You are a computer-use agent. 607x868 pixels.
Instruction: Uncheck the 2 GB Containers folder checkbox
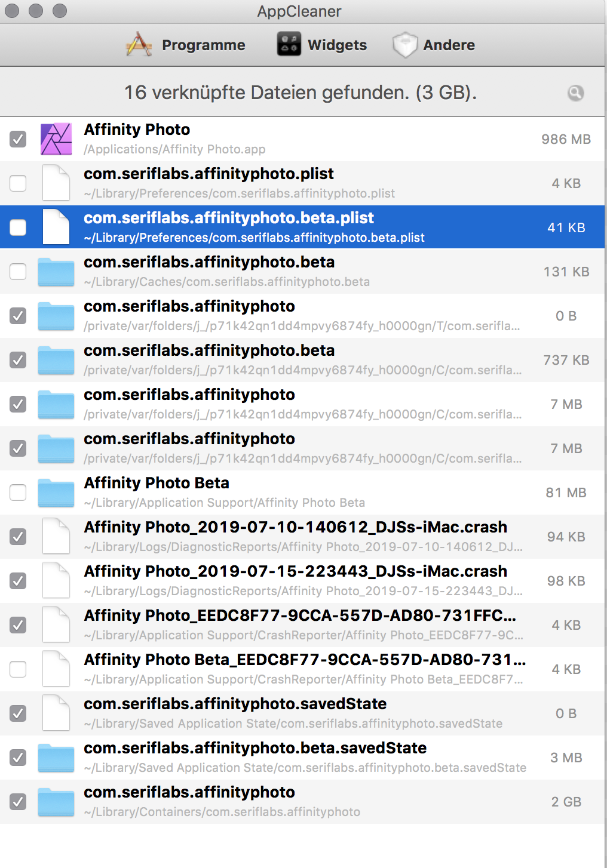[18, 802]
